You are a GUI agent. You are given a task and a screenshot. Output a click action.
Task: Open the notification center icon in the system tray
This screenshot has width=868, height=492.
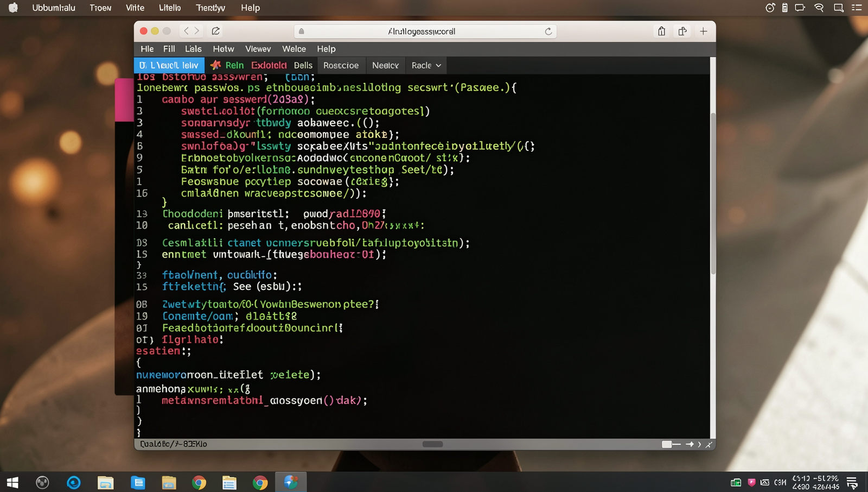852,482
